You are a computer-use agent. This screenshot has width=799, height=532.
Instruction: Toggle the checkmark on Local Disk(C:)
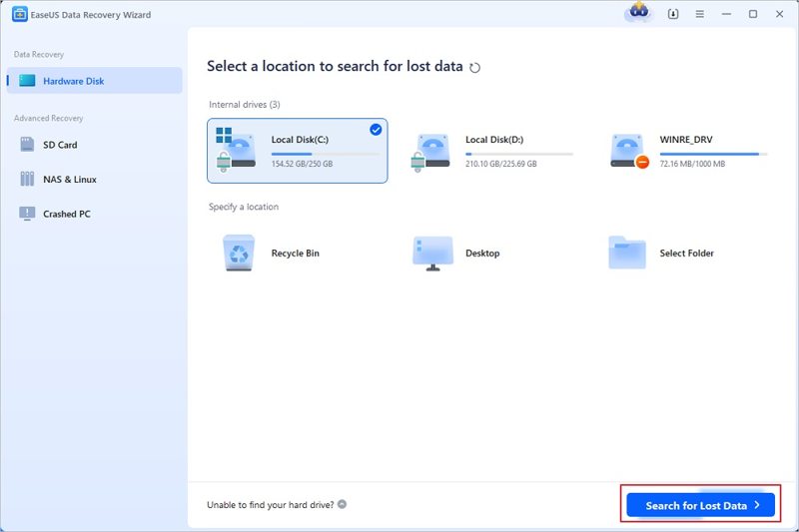pyautogui.click(x=376, y=130)
